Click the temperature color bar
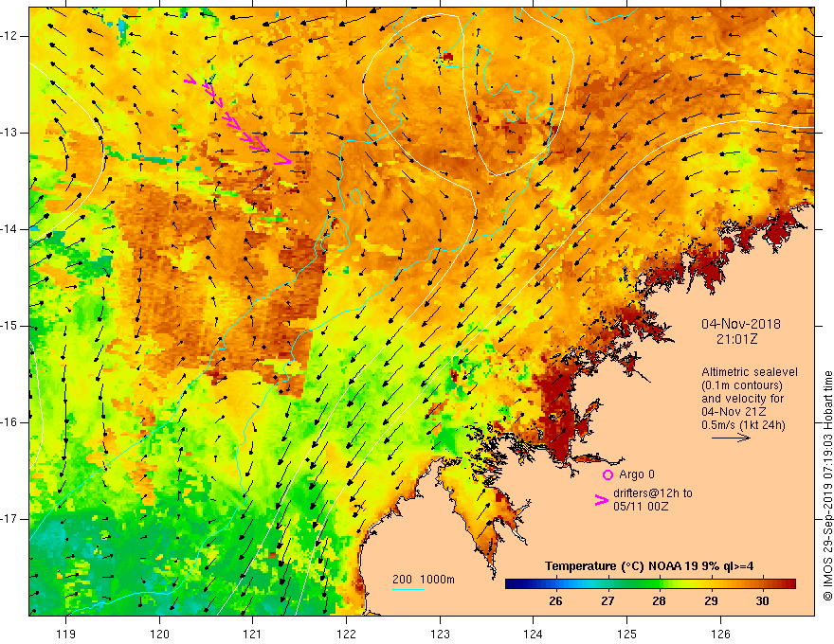 (650, 584)
